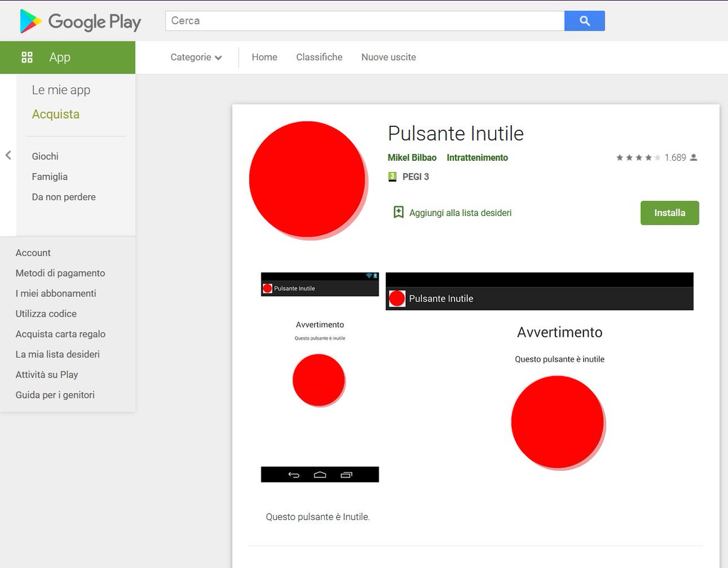
Task: Select the App section header
Action: click(67, 58)
